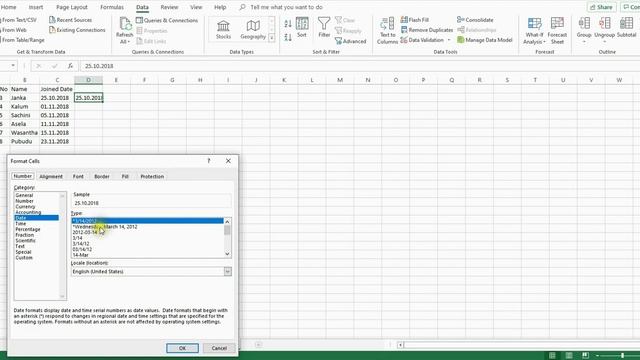640x360 pixels.
Task: Choose the 03/14/12 date type
Action: tap(82, 249)
